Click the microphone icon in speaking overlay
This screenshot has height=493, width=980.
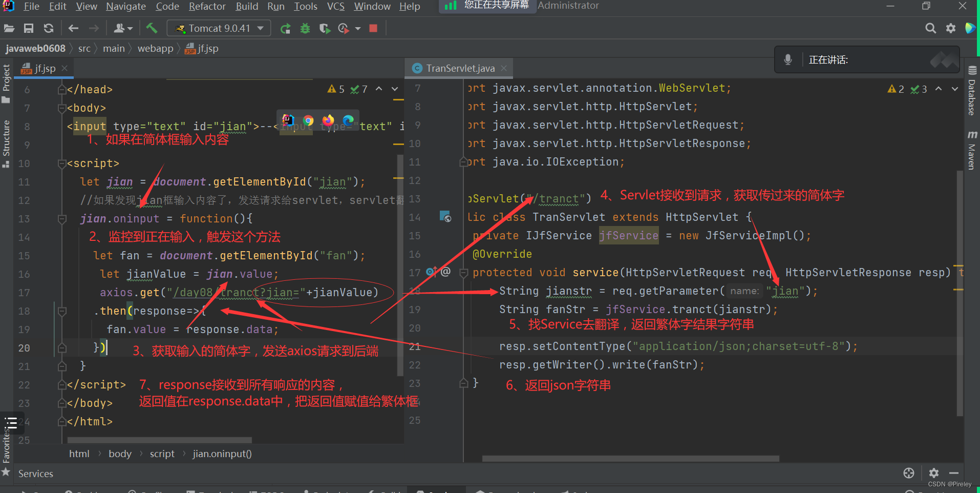788,59
